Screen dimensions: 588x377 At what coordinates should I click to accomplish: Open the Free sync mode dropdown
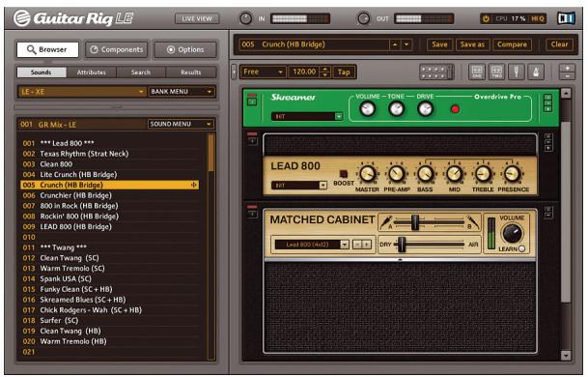263,72
